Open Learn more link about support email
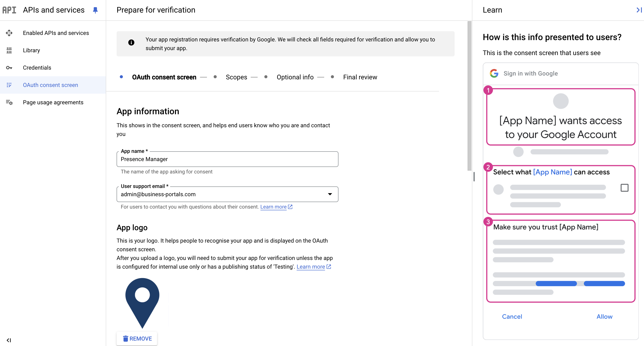 point(273,207)
